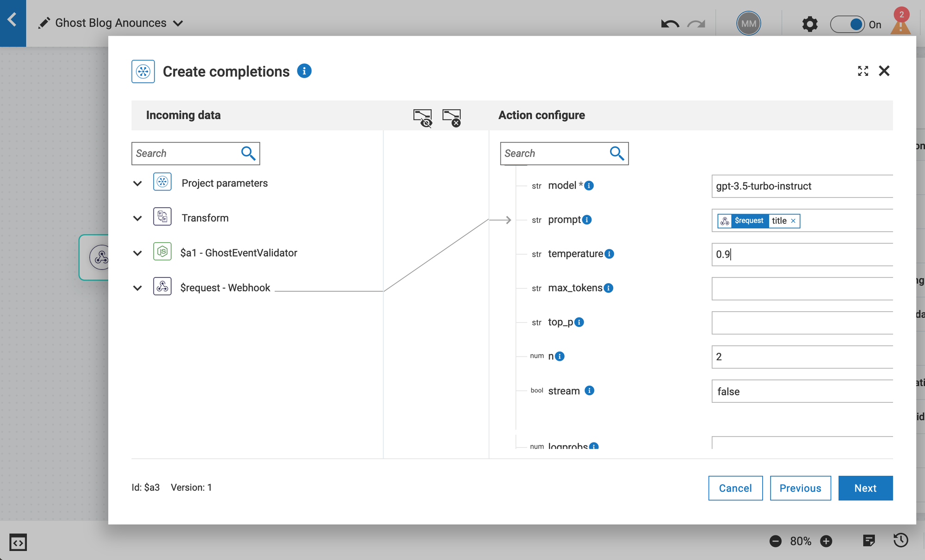Open the Ghost Blog Anounces dropdown
Screen dimensions: 925x560
[x=178, y=23]
